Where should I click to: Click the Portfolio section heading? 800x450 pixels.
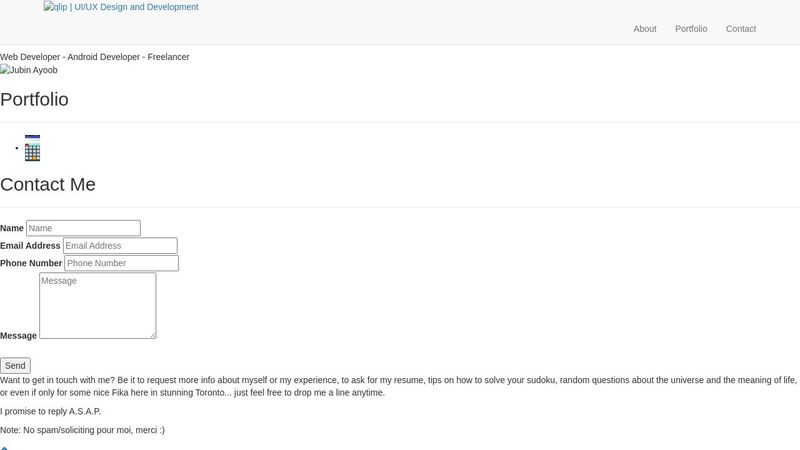point(34,99)
